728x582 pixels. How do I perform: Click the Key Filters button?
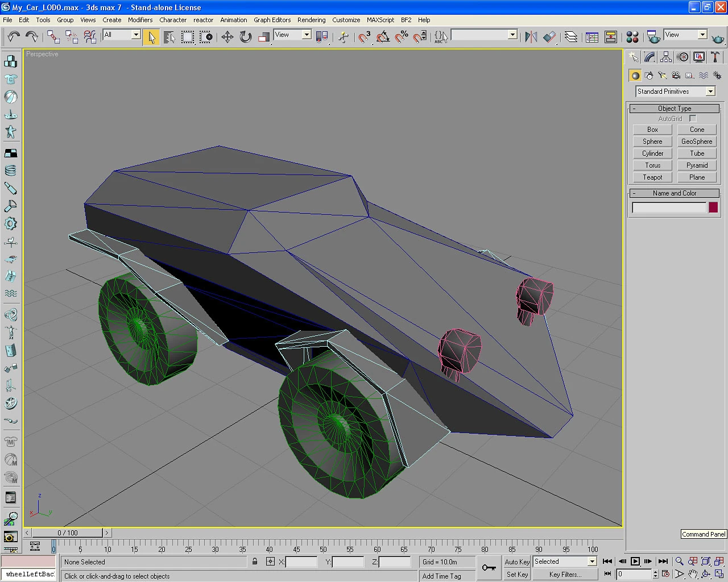pyautogui.click(x=565, y=575)
